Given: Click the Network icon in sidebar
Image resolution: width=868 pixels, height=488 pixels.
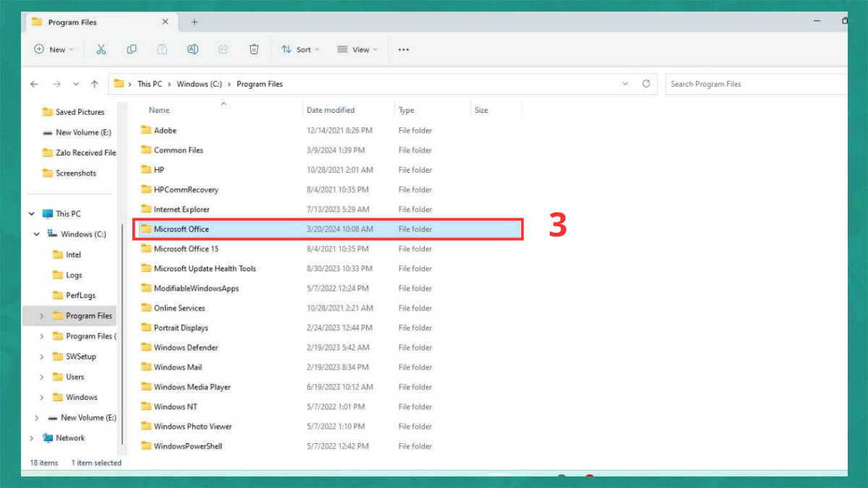Looking at the screenshot, I should [x=48, y=438].
